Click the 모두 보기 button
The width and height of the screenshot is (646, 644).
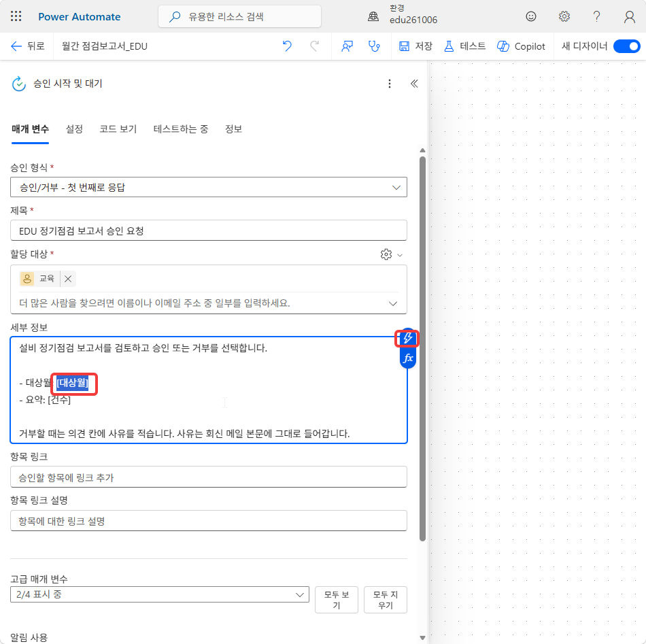(x=337, y=600)
